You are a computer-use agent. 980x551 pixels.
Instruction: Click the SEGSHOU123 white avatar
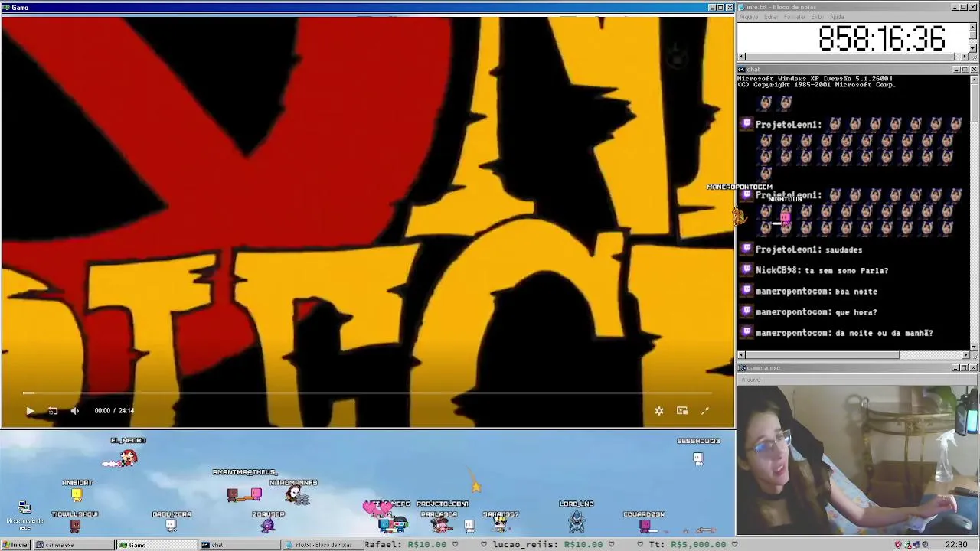(x=697, y=458)
